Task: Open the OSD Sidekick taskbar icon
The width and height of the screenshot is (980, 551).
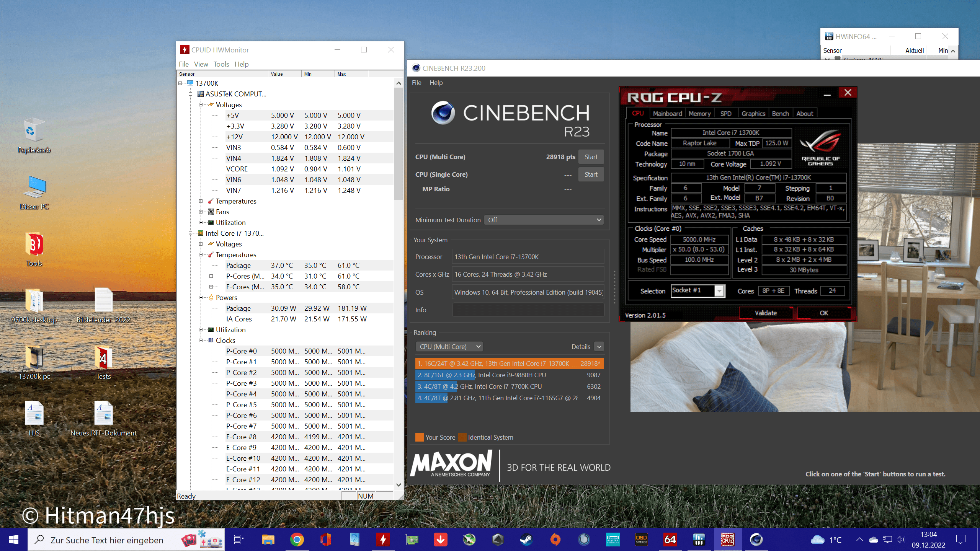Action: [641, 540]
